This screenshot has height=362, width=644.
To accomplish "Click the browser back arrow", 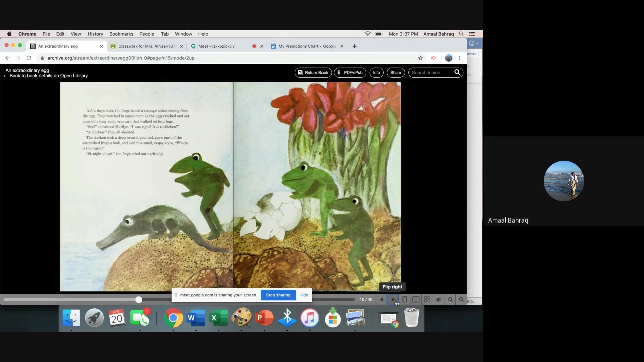I will point(7,58).
